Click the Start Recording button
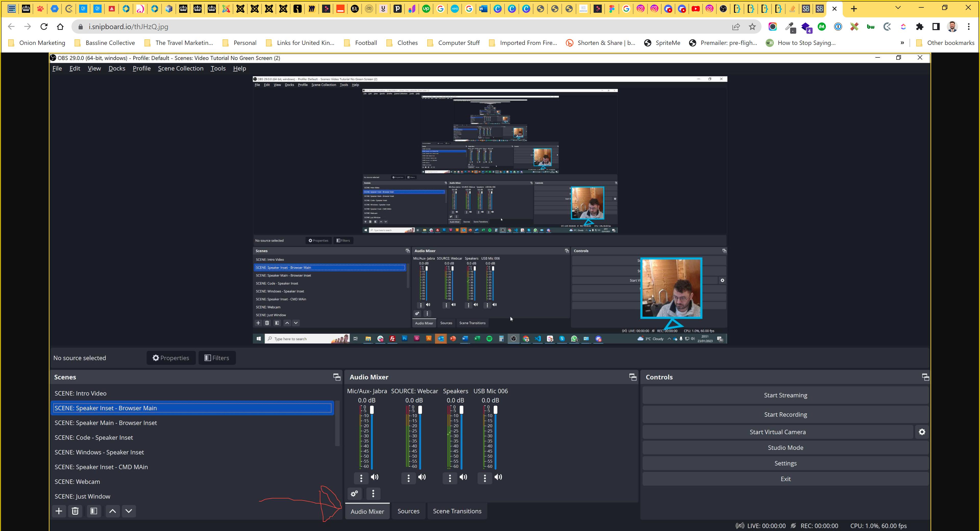The image size is (980, 531). (785, 415)
